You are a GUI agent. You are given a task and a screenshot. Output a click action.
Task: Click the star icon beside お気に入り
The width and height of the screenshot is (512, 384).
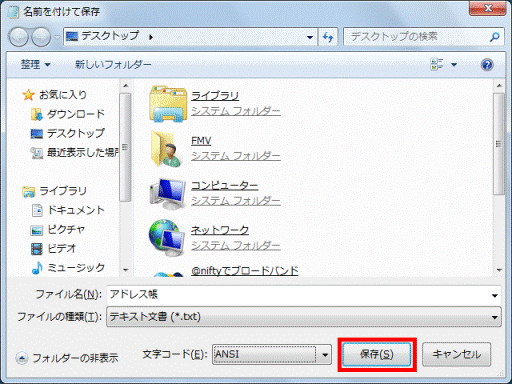pos(28,95)
